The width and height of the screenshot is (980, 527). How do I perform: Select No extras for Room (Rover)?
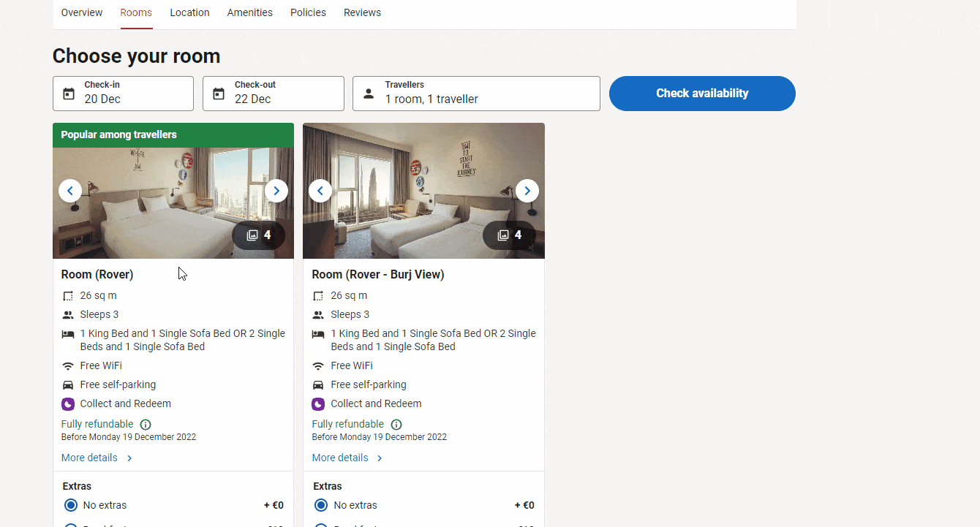(71, 505)
